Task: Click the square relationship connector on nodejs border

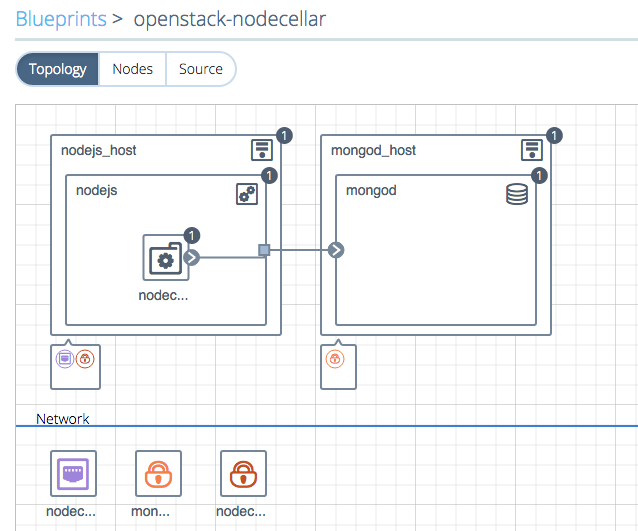Action: coord(264,250)
